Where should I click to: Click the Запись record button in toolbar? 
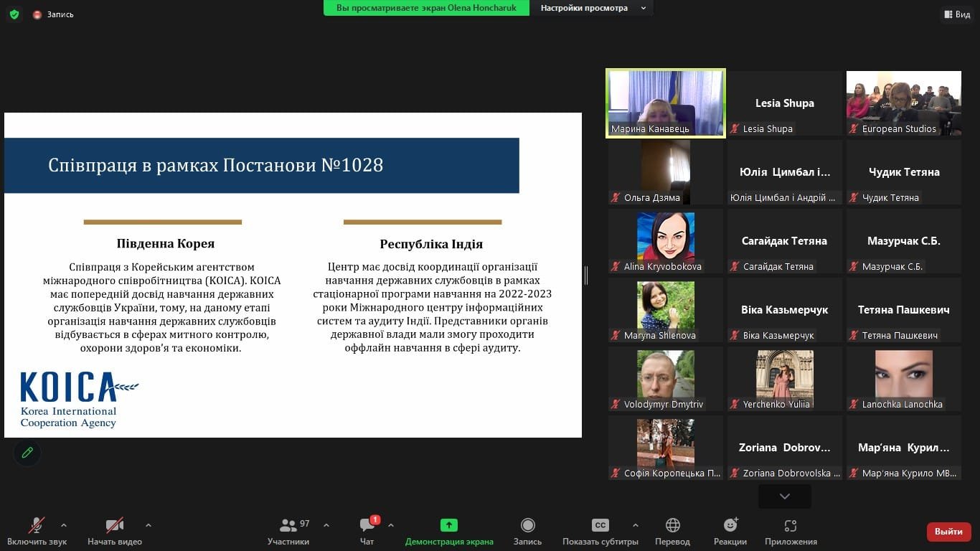pos(527,532)
